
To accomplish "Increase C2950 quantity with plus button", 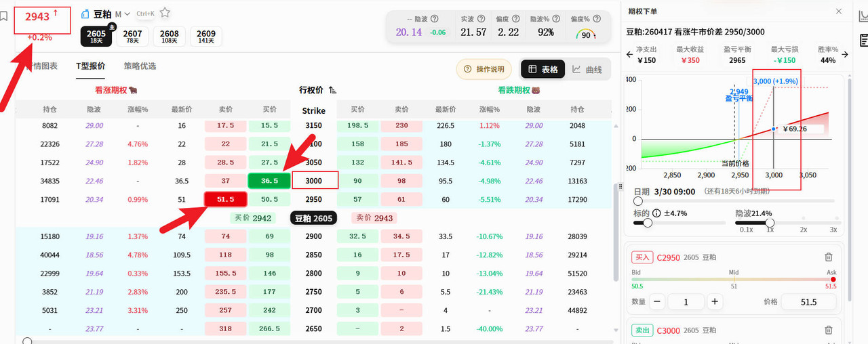I will 714,302.
